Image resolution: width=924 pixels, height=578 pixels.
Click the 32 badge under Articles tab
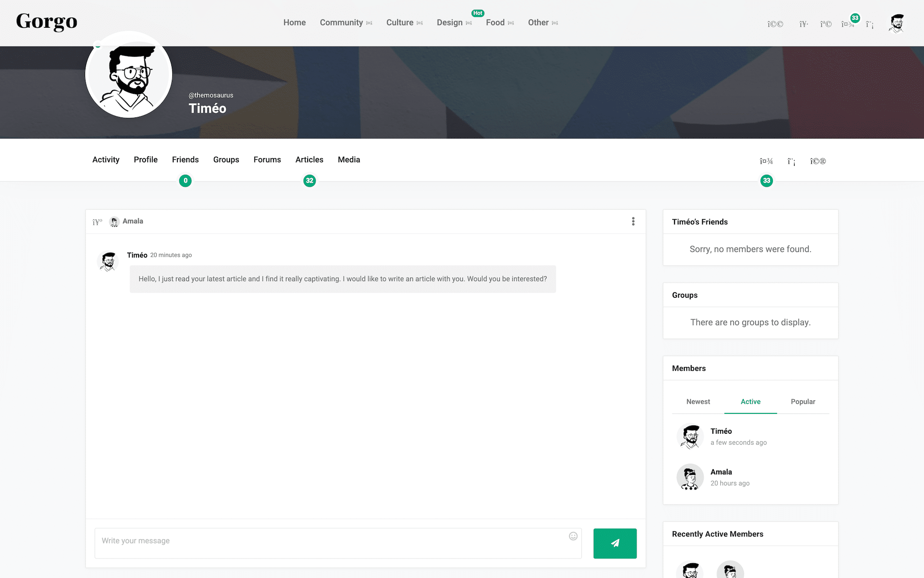[x=310, y=181]
